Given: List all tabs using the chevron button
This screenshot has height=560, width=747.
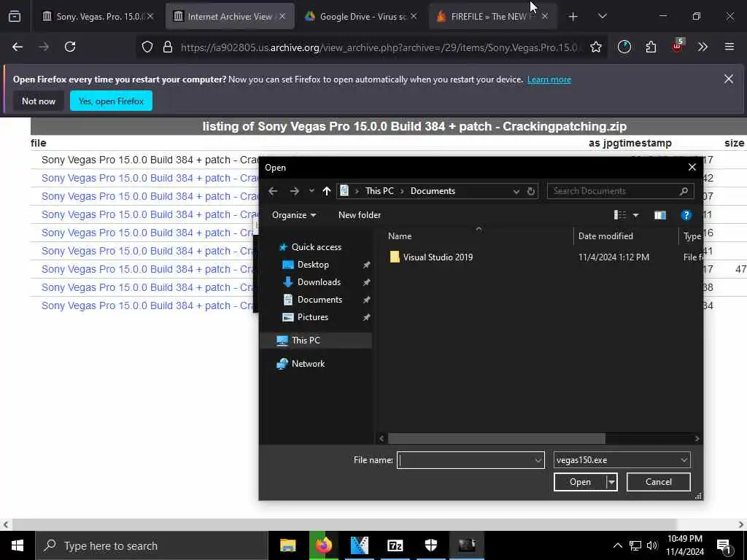Looking at the screenshot, I should coord(602,16).
